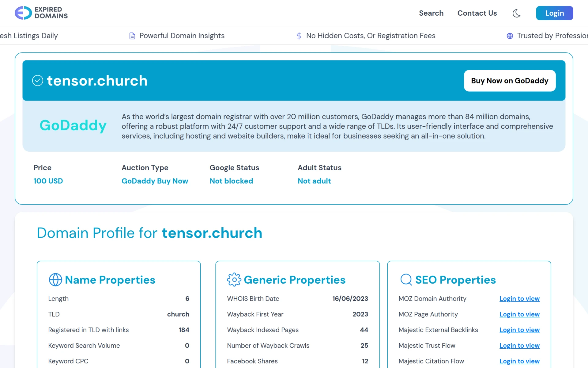Viewport: 588px width, 368px height.
Task: Click Login to view for MOZ Page Authority
Action: pyautogui.click(x=519, y=314)
